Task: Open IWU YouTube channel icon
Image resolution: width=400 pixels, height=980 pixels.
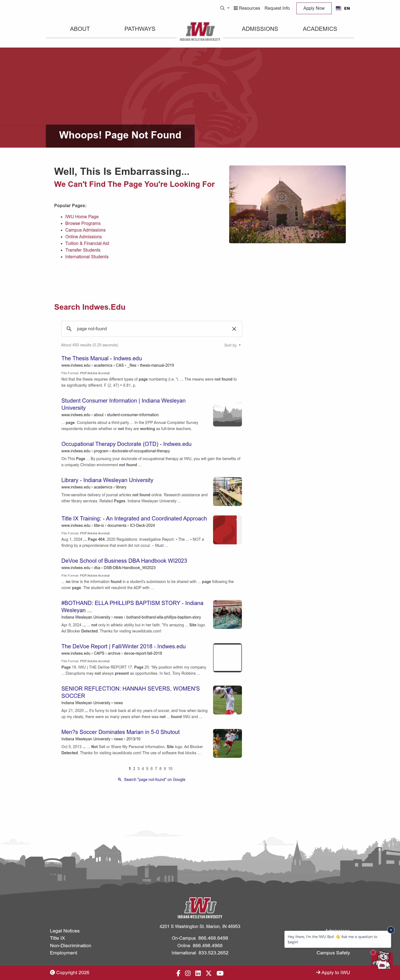Action: 220,973
